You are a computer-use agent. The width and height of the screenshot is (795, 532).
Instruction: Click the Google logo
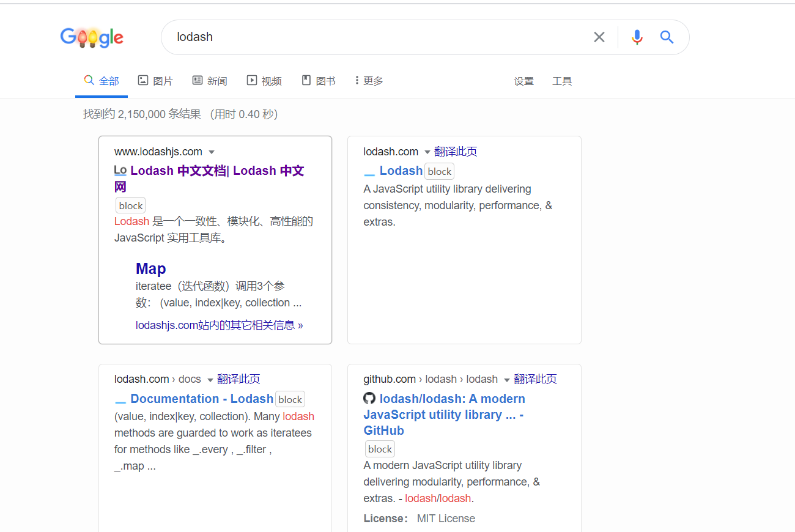click(92, 37)
